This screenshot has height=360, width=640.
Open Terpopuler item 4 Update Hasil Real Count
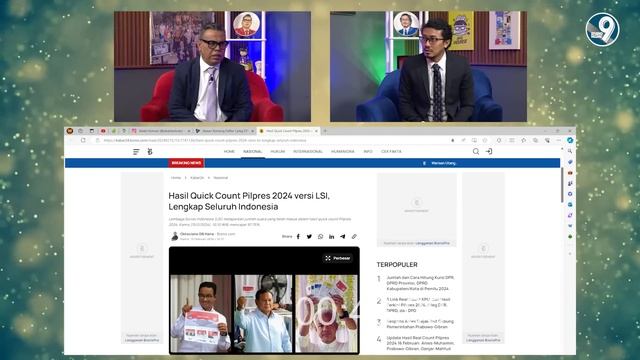(419, 344)
